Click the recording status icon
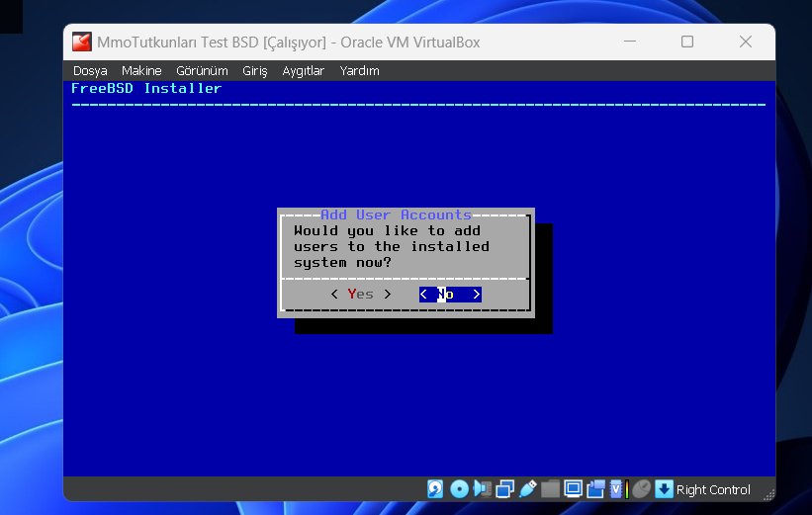The height and width of the screenshot is (515, 812). coord(595,488)
